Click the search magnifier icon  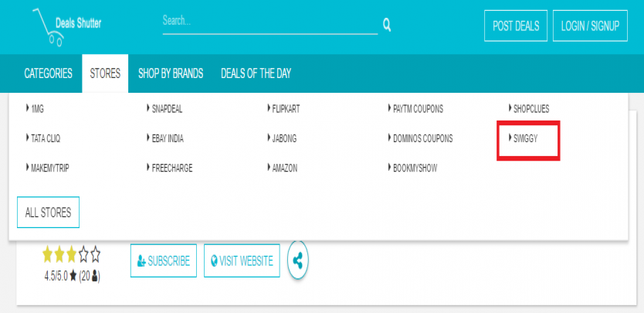pyautogui.click(x=387, y=25)
